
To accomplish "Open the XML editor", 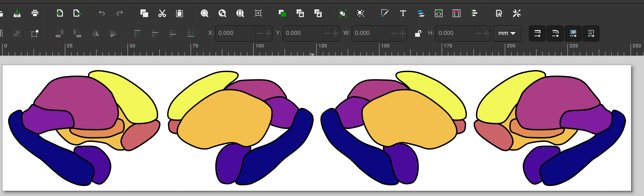I will 439,13.
